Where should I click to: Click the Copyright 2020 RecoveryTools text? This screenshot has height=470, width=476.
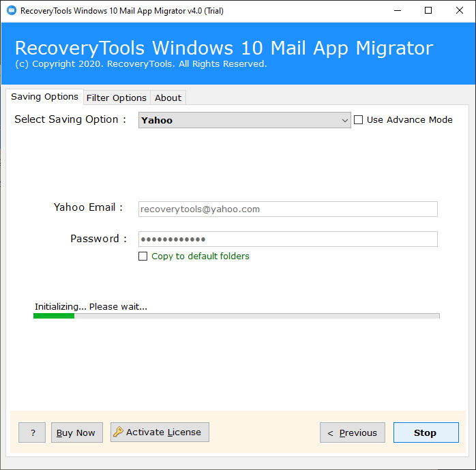[141, 64]
